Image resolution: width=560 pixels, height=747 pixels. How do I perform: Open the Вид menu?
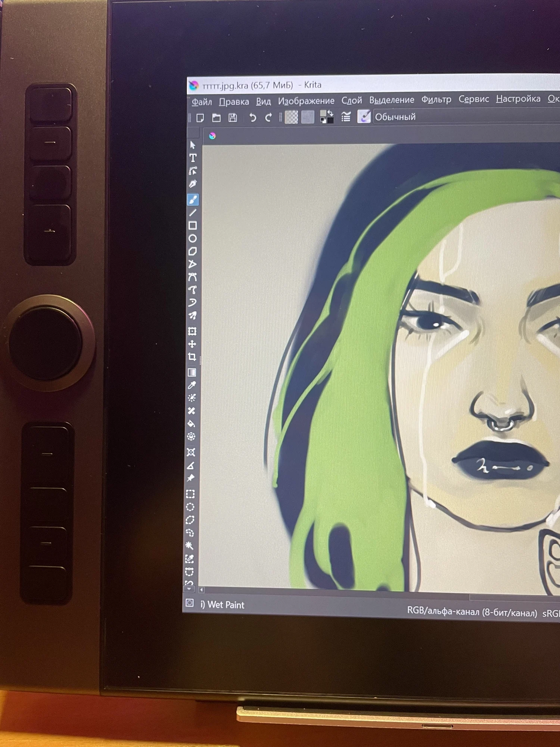pyautogui.click(x=263, y=101)
